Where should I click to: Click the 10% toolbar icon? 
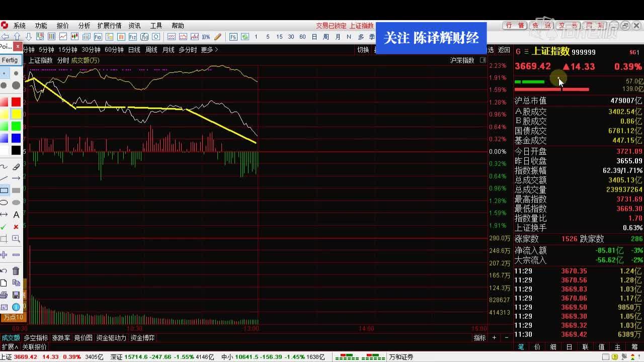pos(206,37)
